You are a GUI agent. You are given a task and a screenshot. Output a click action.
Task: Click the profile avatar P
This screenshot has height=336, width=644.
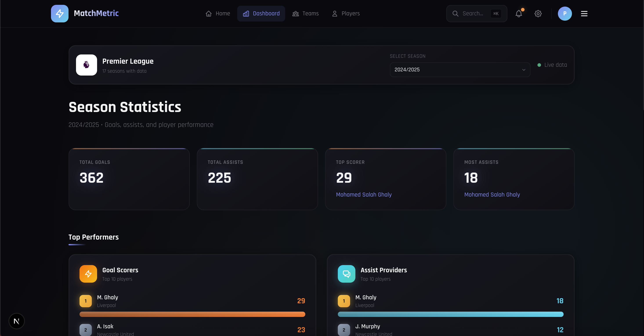(x=565, y=13)
